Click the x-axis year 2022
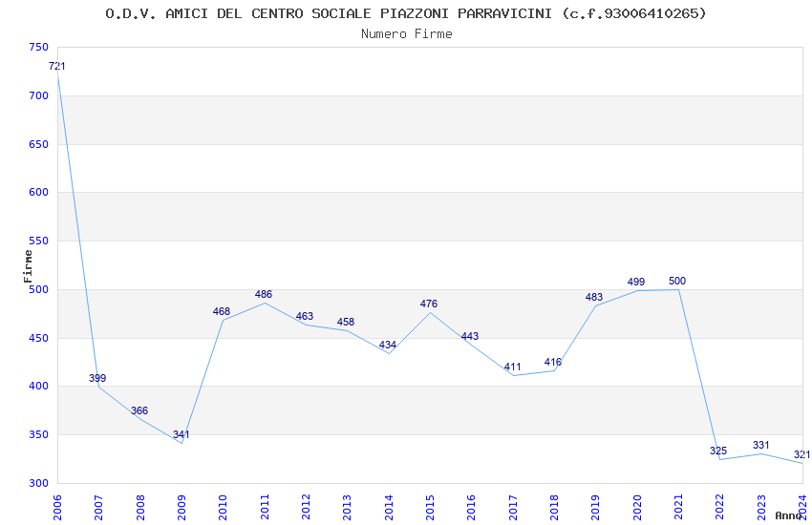The image size is (812, 525). [720, 507]
